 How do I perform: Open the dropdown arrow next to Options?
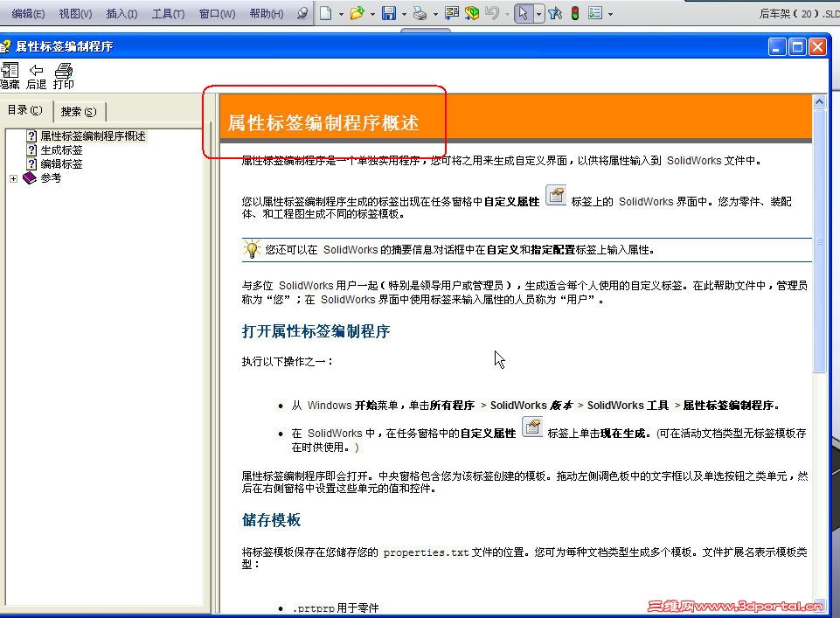[x=610, y=14]
